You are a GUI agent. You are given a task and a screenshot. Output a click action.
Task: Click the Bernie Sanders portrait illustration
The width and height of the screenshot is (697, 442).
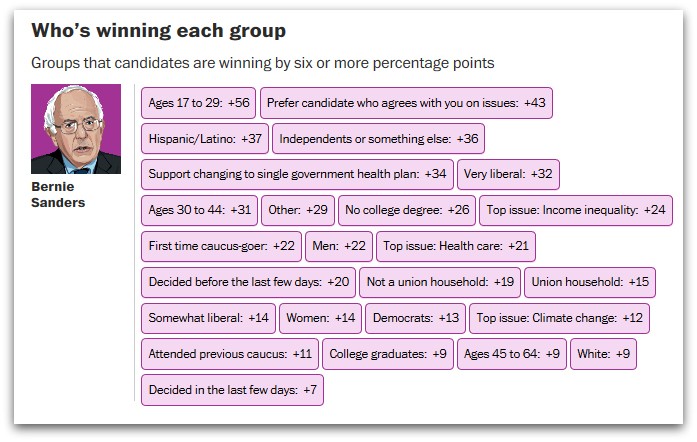pos(76,129)
